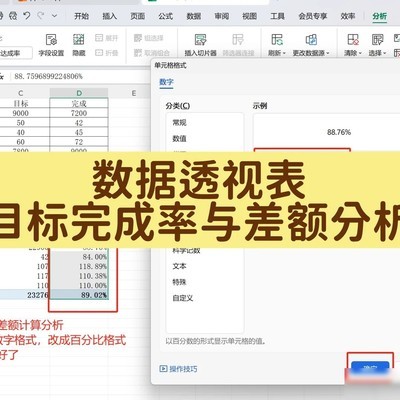Switch to the 公式 ribbon tab
400x400 pixels.
coord(165,16)
